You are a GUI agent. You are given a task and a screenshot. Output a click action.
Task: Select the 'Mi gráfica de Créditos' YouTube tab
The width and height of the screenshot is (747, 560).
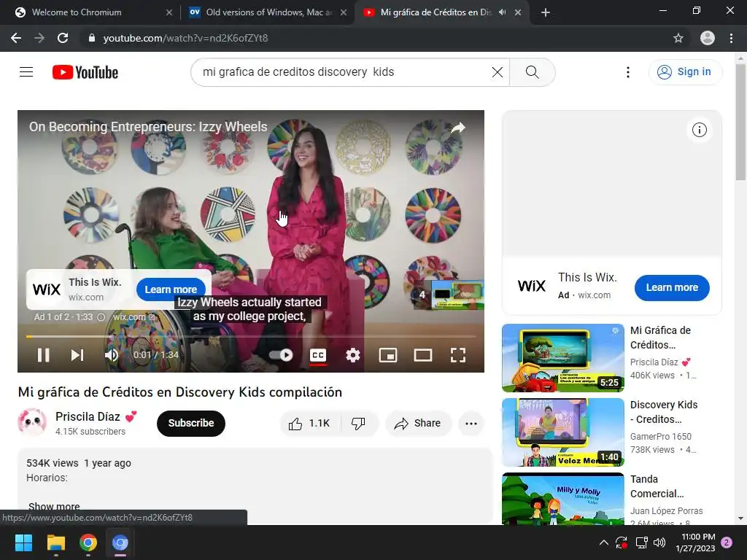(x=441, y=12)
